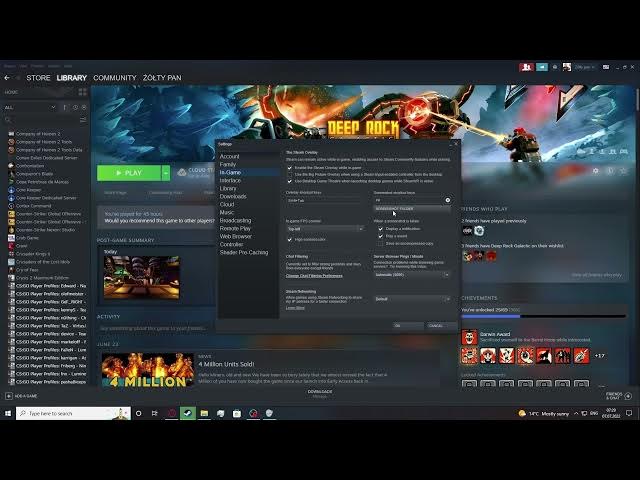The height and width of the screenshot is (480, 640).
Task: Open Cortana circle icon on taskbar
Action: point(139,413)
